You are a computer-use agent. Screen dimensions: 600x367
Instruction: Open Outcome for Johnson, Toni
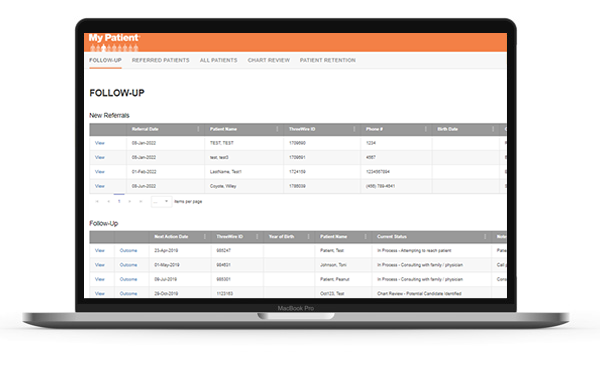pos(128,265)
